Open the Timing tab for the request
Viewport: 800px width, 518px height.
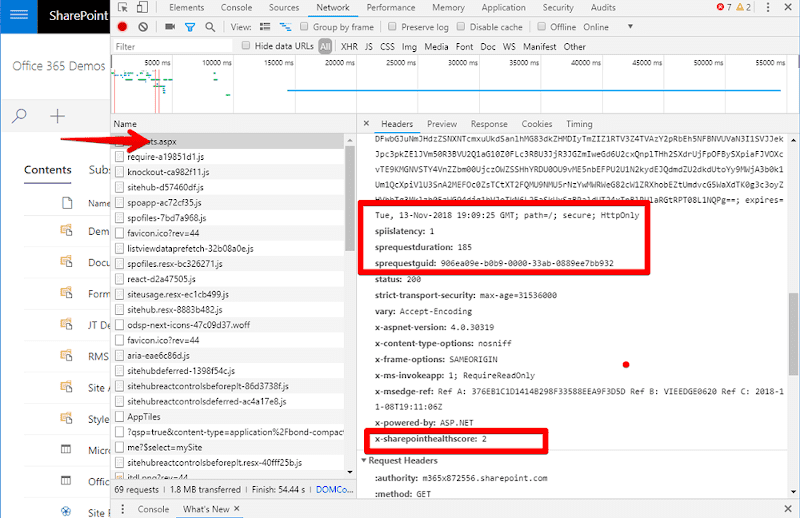click(579, 124)
